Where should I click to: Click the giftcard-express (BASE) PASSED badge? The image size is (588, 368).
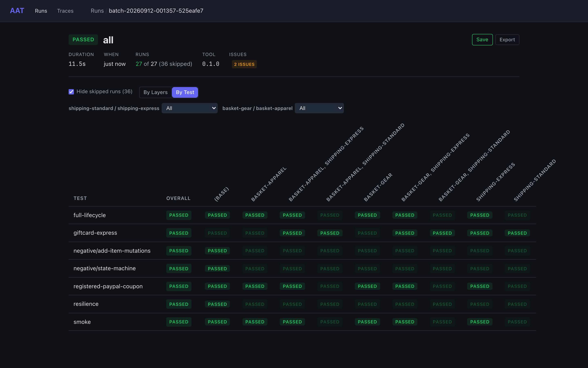tap(217, 233)
